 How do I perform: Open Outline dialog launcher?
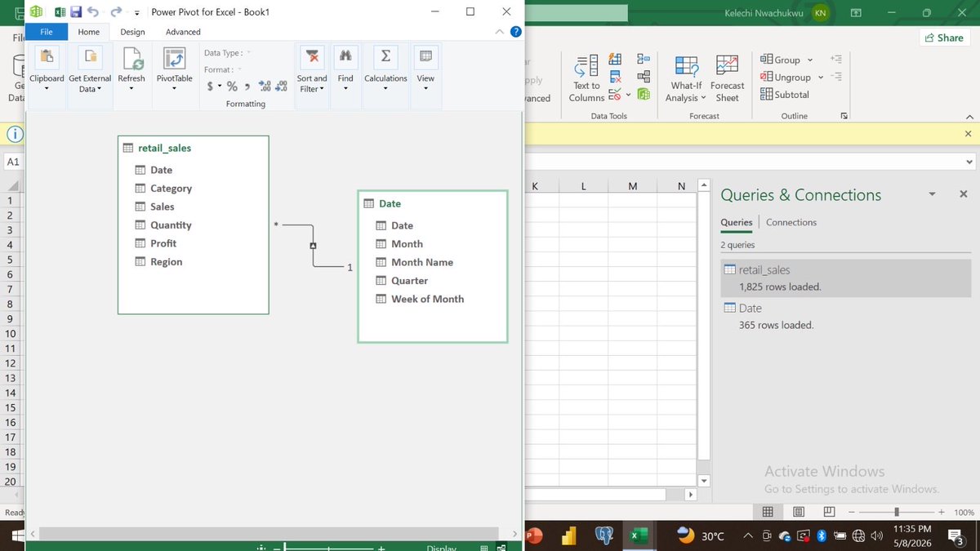[844, 116]
